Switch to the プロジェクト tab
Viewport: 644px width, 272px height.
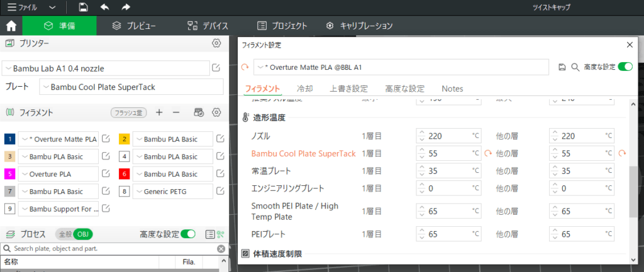pos(282,26)
